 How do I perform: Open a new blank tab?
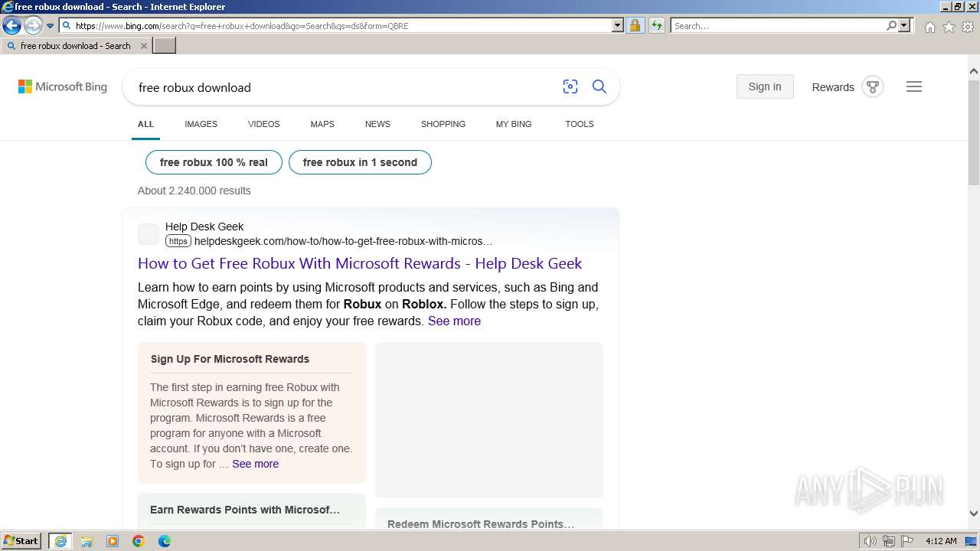(165, 46)
